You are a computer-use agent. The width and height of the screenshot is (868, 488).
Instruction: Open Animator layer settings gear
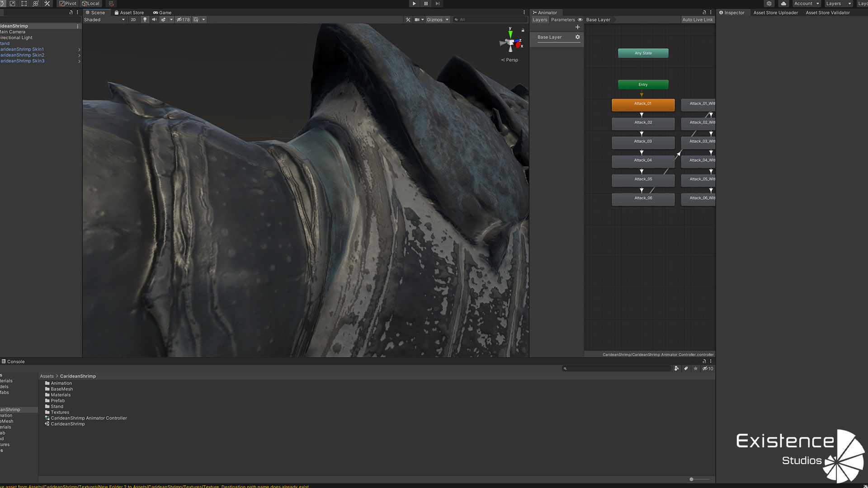[x=577, y=37]
